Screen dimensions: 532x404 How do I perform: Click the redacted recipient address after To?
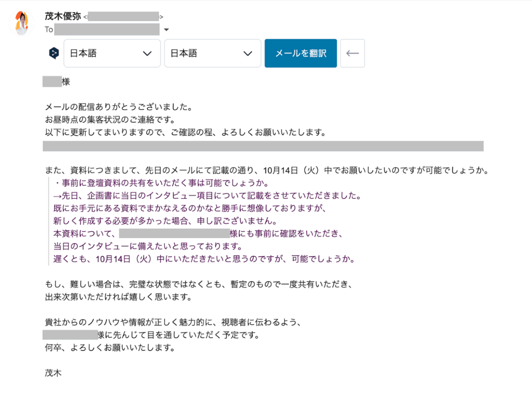pyautogui.click(x=107, y=30)
